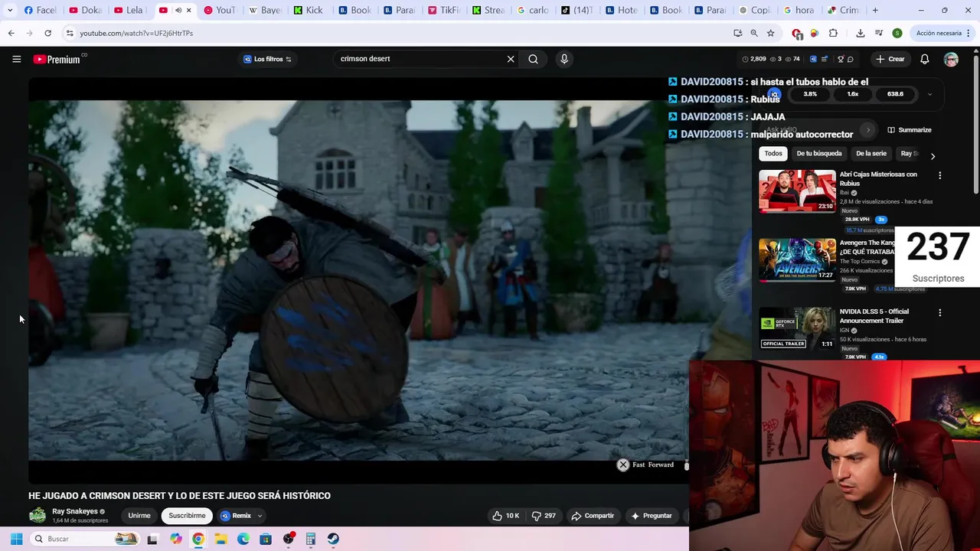Open the Avengers video thumbnail
The image size is (980, 551).
pyautogui.click(x=797, y=260)
